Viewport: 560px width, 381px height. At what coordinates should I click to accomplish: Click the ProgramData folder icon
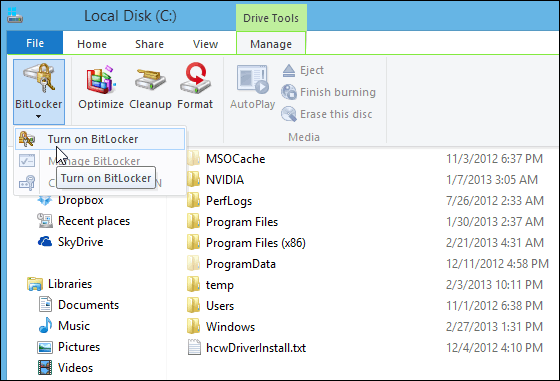tap(193, 264)
